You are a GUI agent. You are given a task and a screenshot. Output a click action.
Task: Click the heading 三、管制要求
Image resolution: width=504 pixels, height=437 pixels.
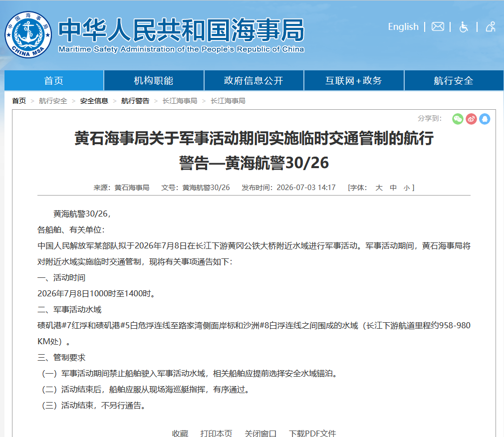point(61,358)
